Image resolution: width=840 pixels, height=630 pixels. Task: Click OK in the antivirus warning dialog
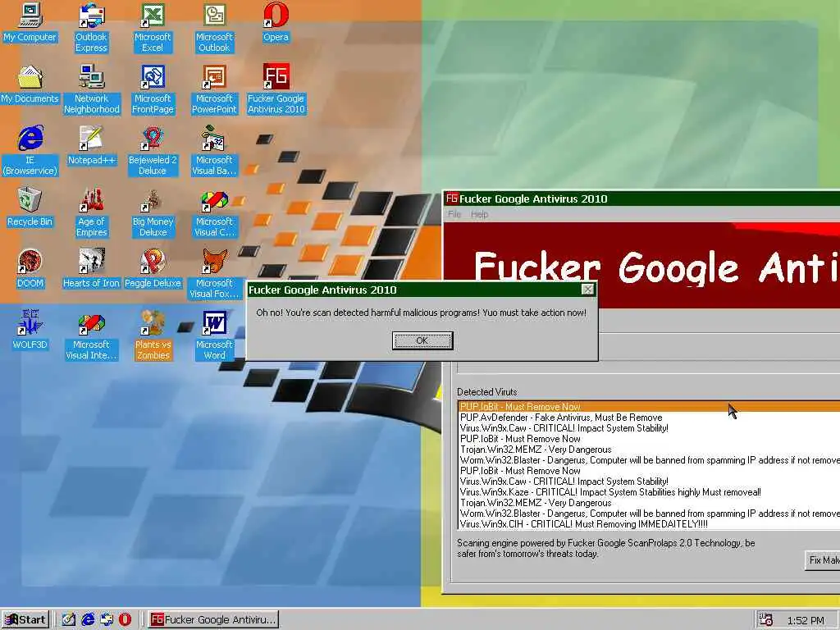tap(422, 340)
